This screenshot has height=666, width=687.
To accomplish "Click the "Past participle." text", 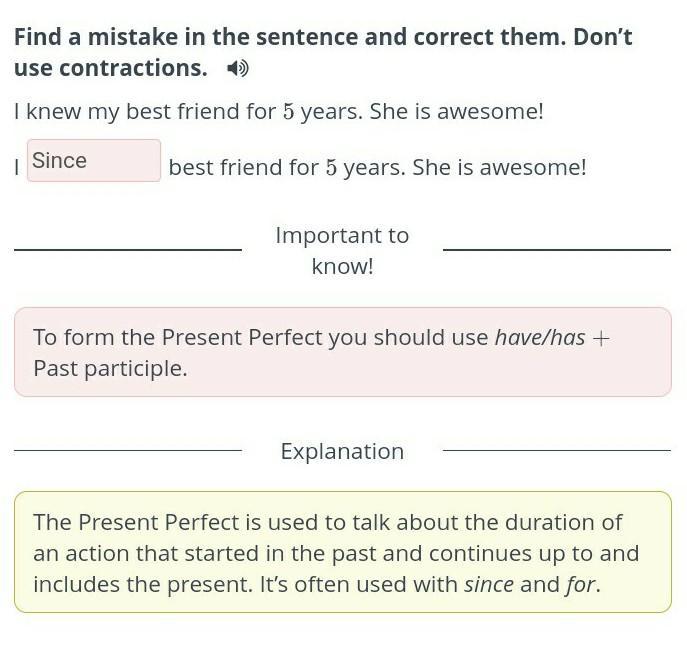I will (x=110, y=368).
